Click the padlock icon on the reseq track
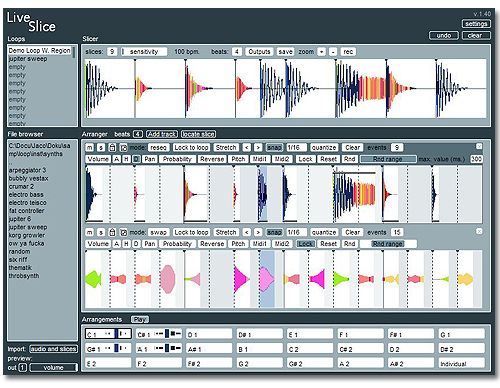This screenshot has width=500, height=388. click(x=112, y=148)
